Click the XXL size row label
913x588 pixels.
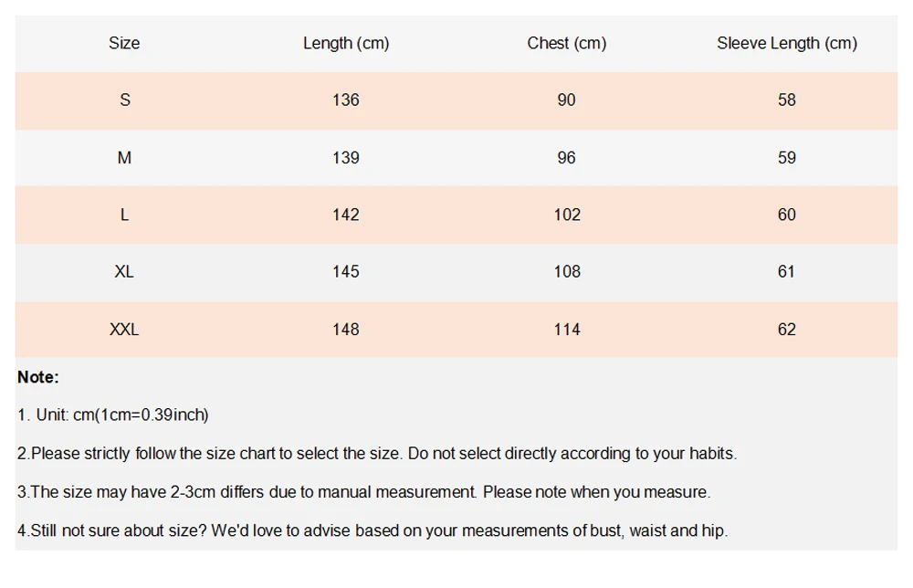coord(124,330)
